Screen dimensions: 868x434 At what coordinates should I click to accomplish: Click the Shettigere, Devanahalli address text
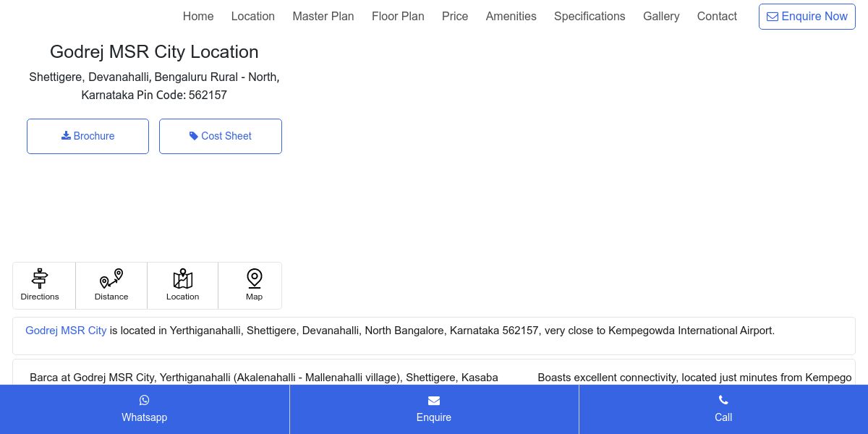point(154,77)
